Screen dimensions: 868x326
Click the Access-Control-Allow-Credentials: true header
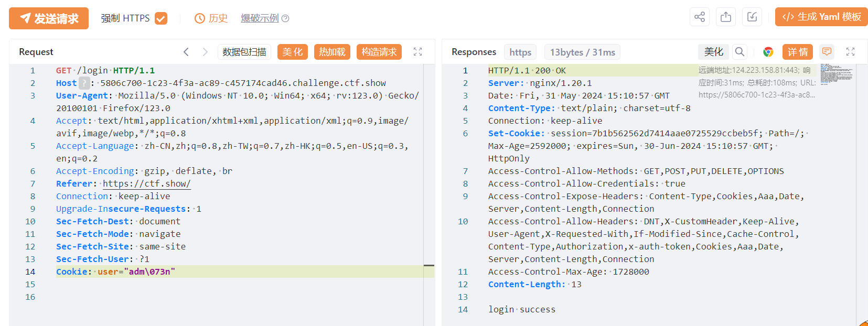[x=587, y=183]
